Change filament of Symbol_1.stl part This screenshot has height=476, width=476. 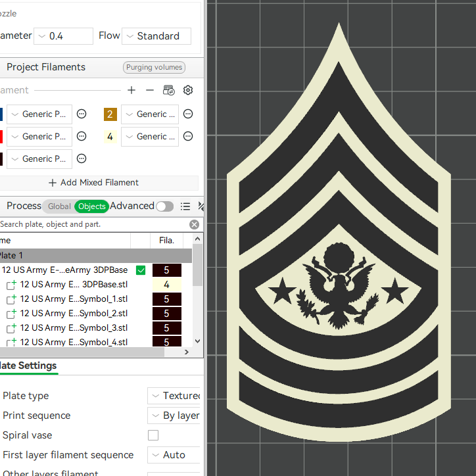pos(166,299)
